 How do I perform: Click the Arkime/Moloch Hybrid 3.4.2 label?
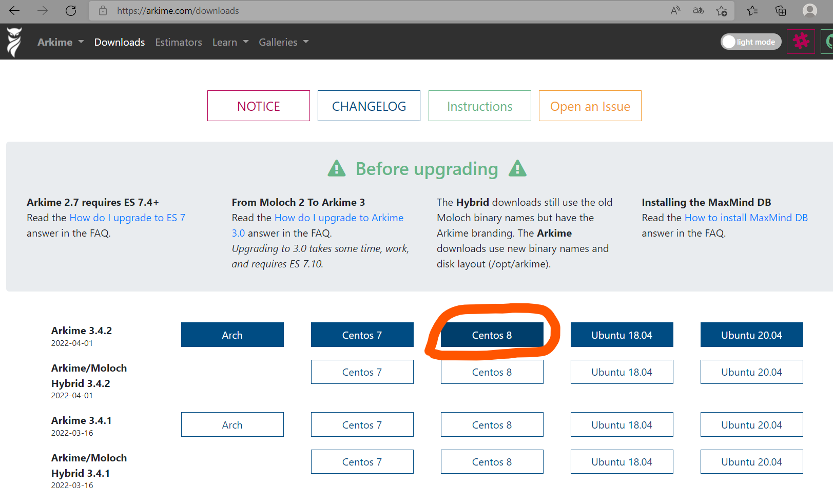coord(89,376)
